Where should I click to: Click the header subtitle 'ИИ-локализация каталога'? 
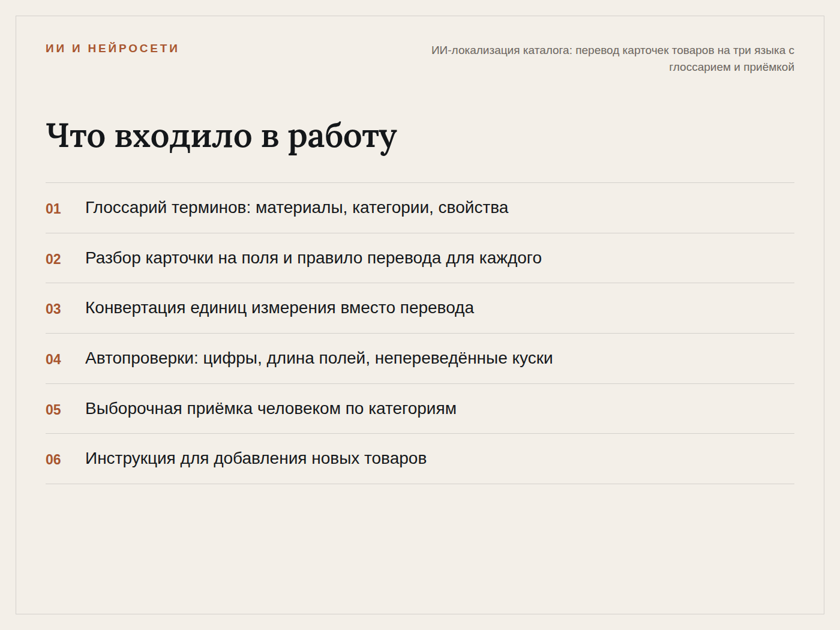pos(613,58)
